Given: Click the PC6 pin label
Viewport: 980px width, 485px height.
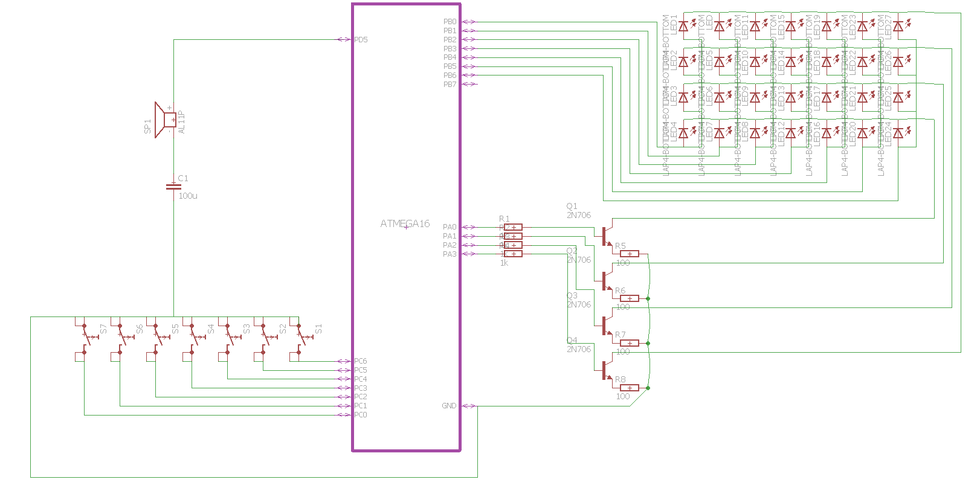Looking at the screenshot, I should point(361,361).
